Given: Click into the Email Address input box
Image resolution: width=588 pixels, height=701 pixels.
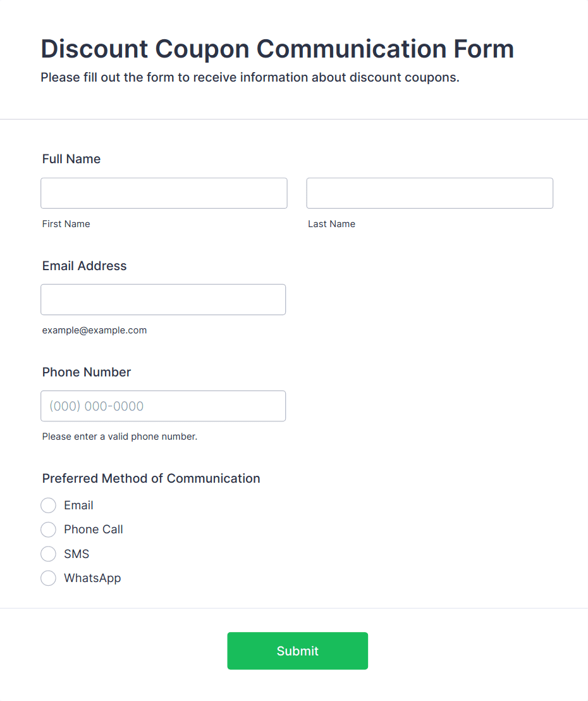Looking at the screenshot, I should pyautogui.click(x=163, y=299).
